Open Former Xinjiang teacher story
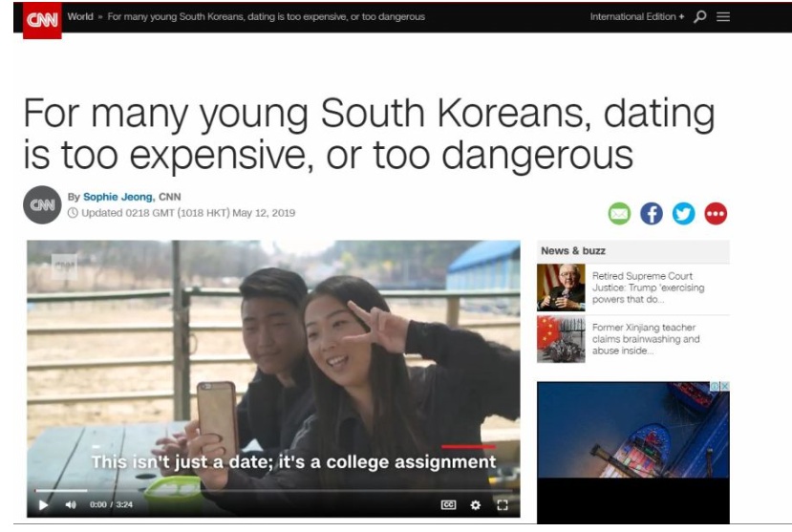792x532 pixels. (646, 339)
